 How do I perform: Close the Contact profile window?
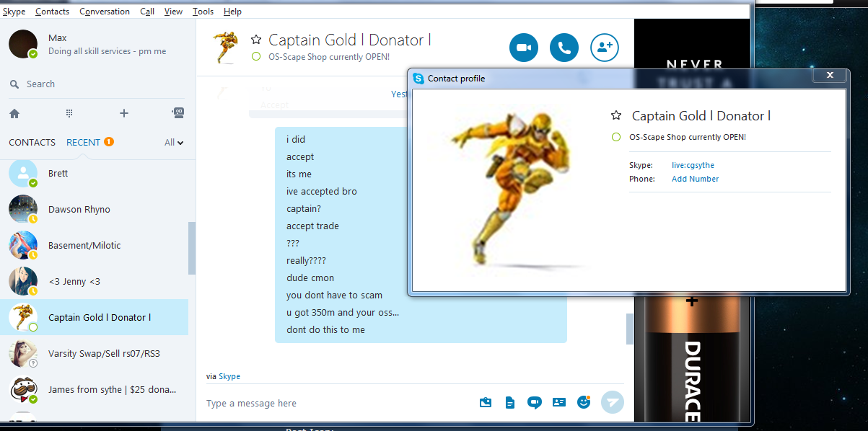point(830,75)
